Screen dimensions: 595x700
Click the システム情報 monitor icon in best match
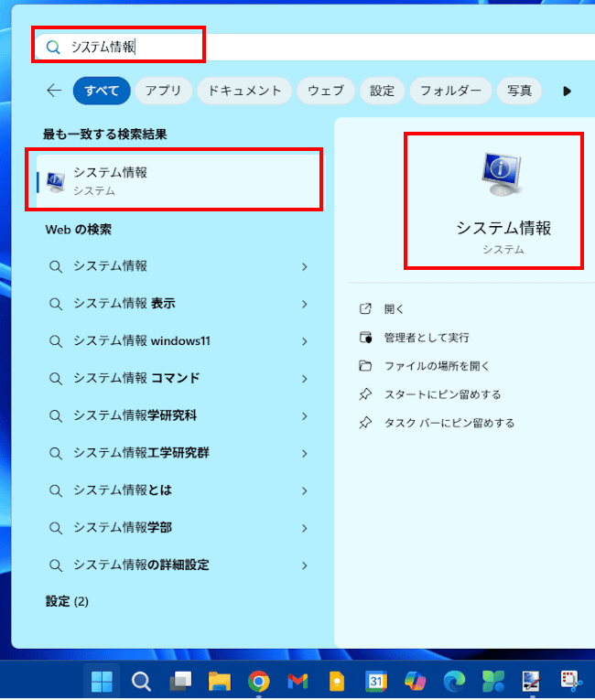pyautogui.click(x=56, y=182)
